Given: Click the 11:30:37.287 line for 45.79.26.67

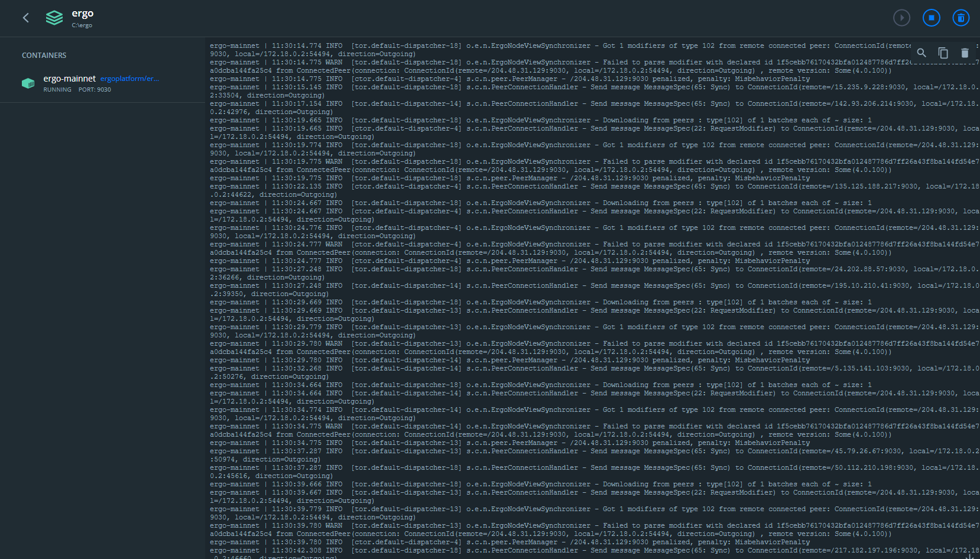Looking at the screenshot, I should point(594,455).
